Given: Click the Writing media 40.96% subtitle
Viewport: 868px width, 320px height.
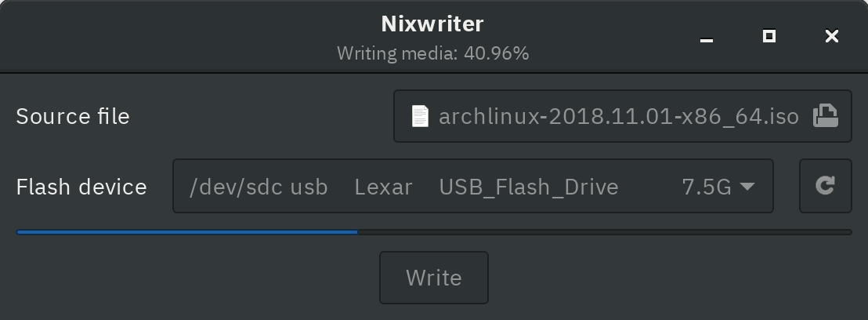Looking at the screenshot, I should [433, 54].
